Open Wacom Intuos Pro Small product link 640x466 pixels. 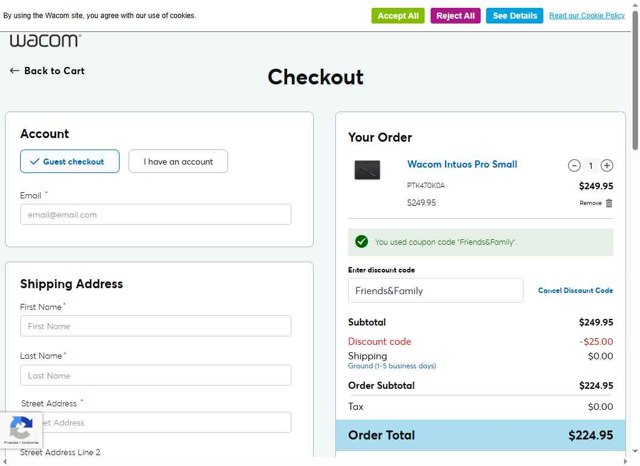tap(462, 164)
